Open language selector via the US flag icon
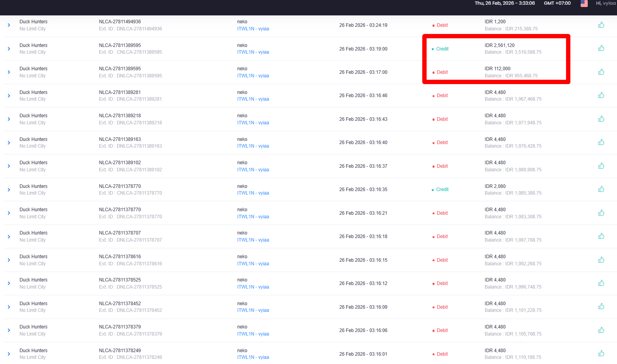The height and width of the screenshot is (364, 617). 584,3
